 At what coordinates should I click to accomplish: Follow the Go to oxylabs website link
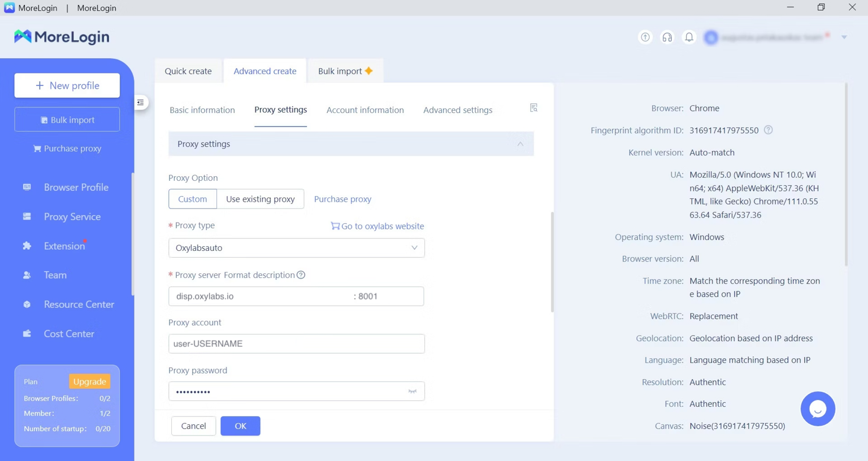pyautogui.click(x=377, y=226)
